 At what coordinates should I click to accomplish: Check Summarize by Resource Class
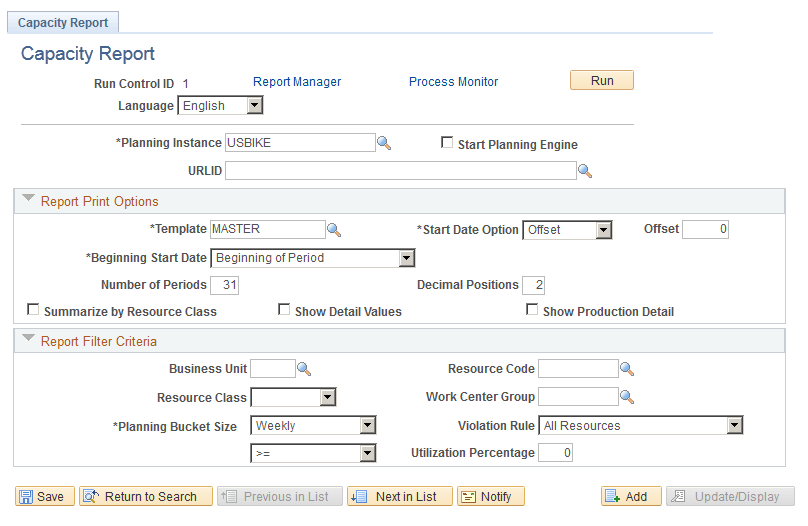34,310
